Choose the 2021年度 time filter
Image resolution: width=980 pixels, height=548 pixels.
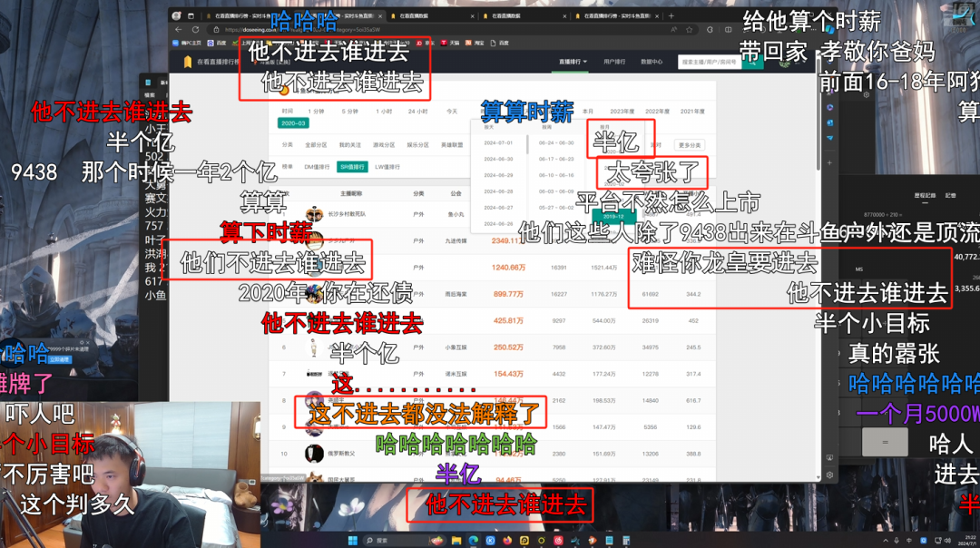pos(691,112)
